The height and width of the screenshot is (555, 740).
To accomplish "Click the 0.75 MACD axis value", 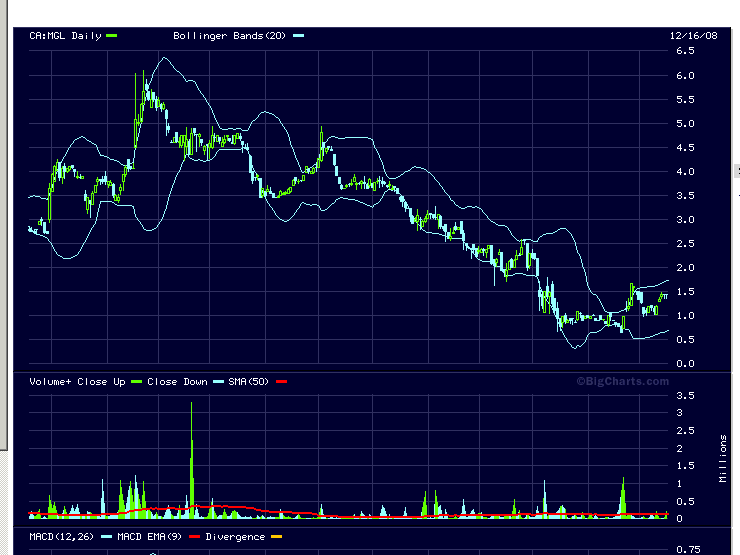I will click(x=688, y=549).
